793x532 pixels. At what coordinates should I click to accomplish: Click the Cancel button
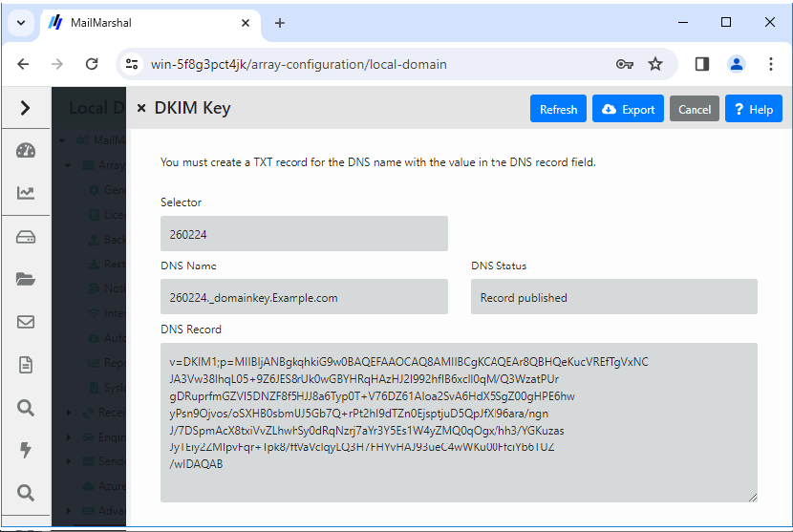(694, 109)
